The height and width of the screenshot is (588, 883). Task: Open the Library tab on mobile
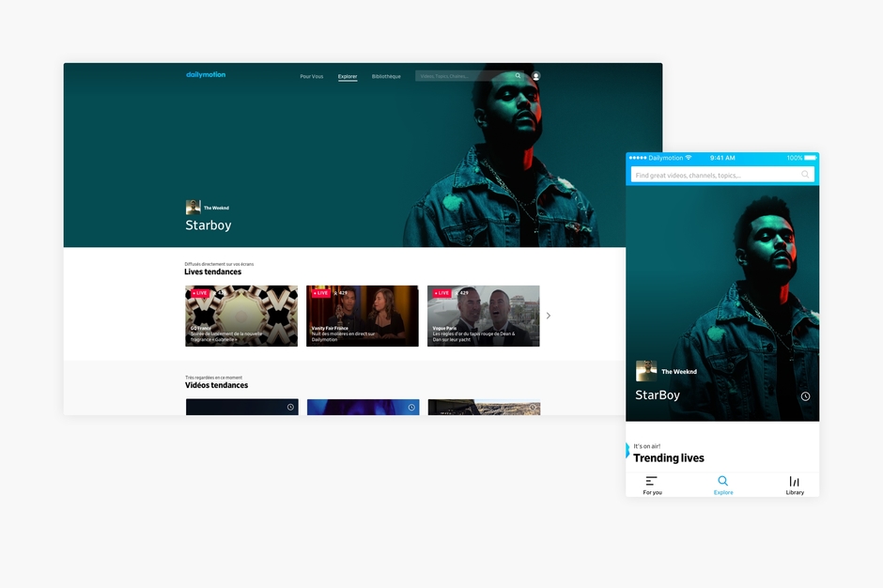(795, 486)
